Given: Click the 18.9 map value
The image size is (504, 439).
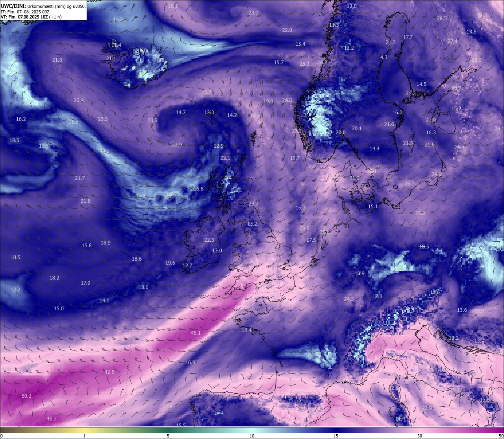Looking at the screenshot, I should click(x=106, y=243).
